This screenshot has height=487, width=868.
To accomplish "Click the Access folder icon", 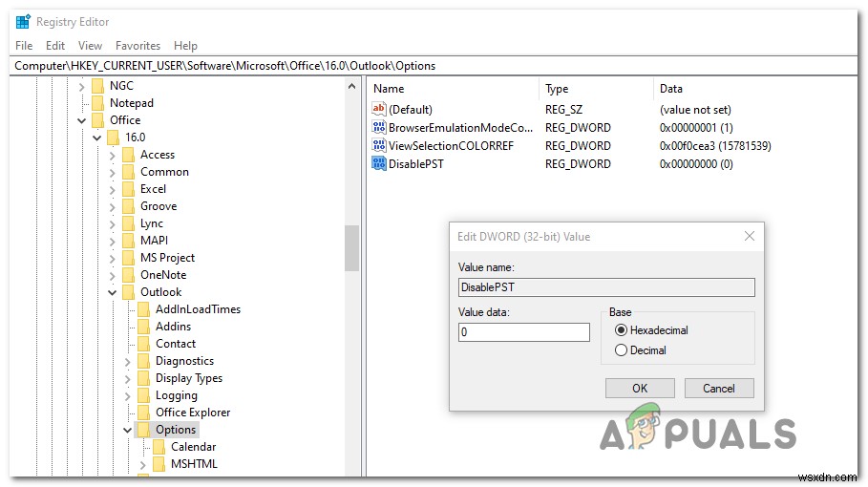I will tap(128, 155).
